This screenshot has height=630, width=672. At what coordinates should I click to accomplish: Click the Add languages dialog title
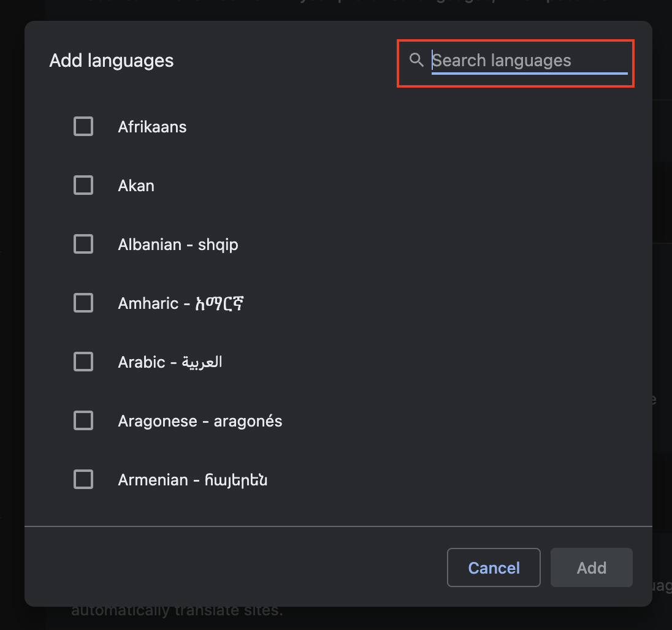[x=112, y=61]
